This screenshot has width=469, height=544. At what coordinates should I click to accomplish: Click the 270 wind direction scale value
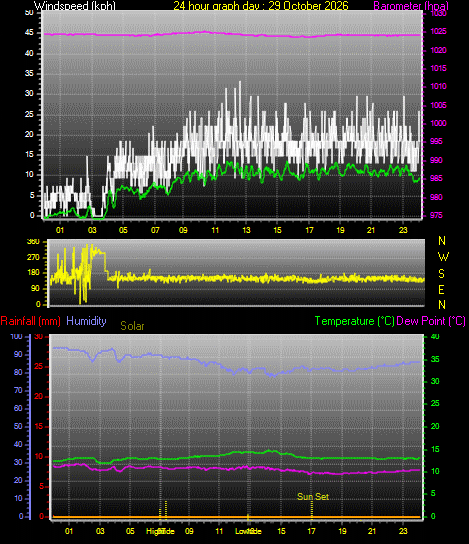pyautogui.click(x=33, y=258)
